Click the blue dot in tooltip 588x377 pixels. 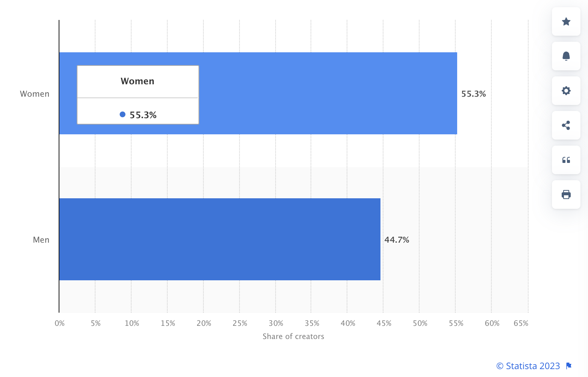pos(123,114)
